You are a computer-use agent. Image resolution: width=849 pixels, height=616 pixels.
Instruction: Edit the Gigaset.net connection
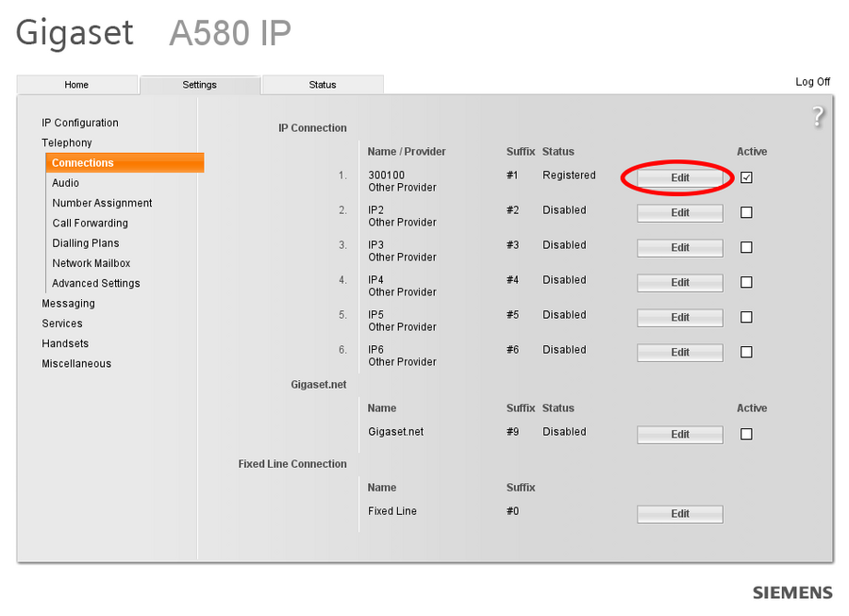[679, 434]
